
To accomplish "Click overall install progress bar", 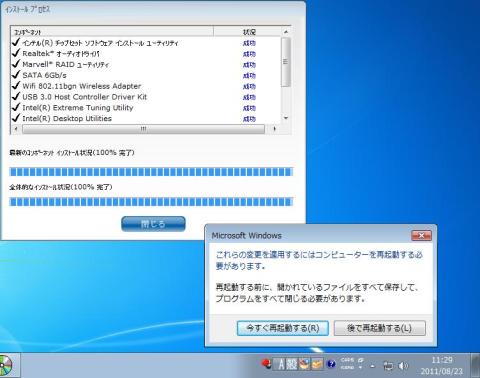I will pyautogui.click(x=151, y=202).
